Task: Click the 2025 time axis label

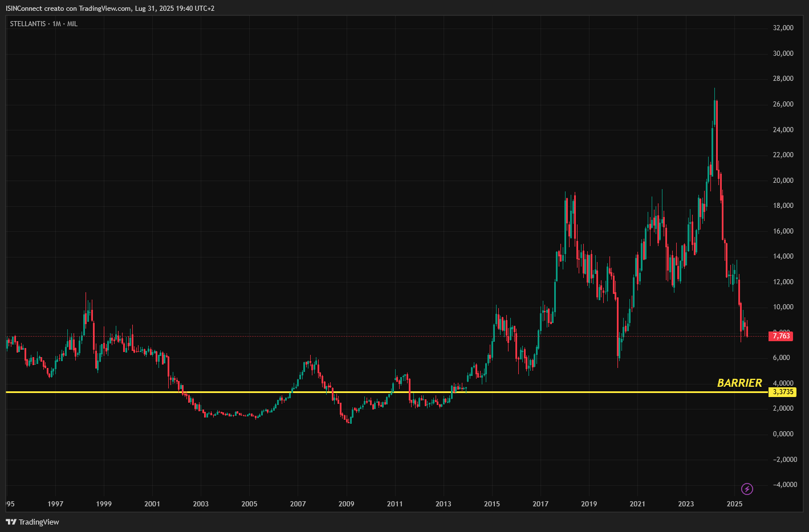Action: [734, 504]
